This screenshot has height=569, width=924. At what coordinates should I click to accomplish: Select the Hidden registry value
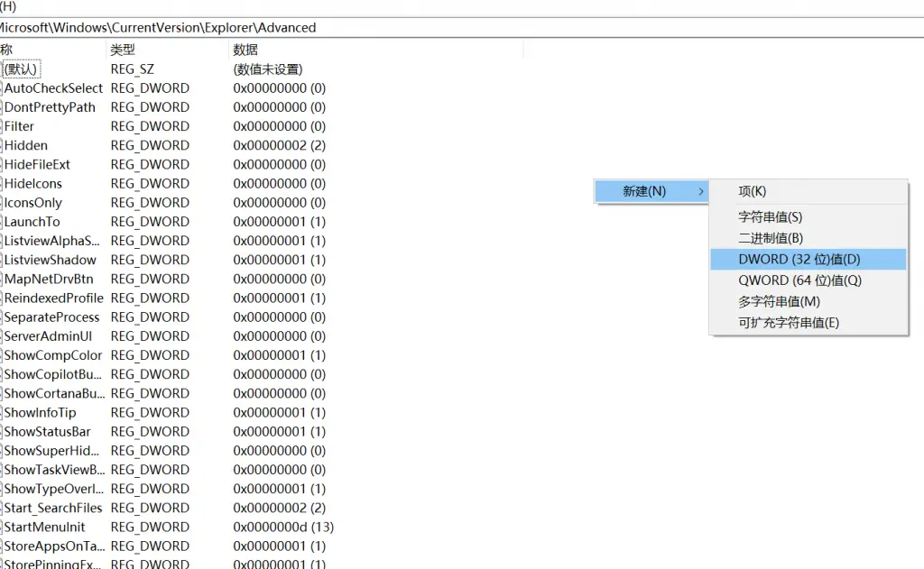coord(25,145)
